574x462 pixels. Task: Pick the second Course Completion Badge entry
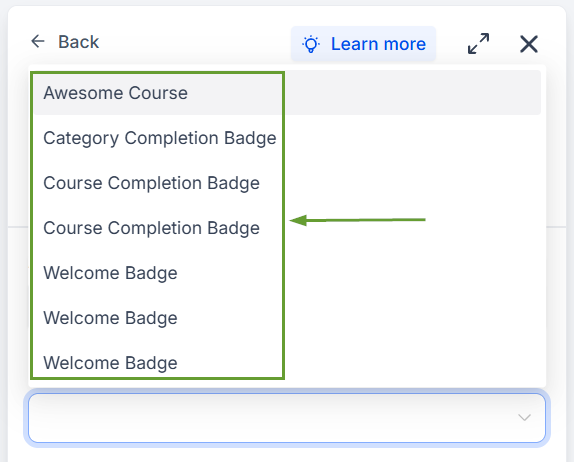(152, 228)
